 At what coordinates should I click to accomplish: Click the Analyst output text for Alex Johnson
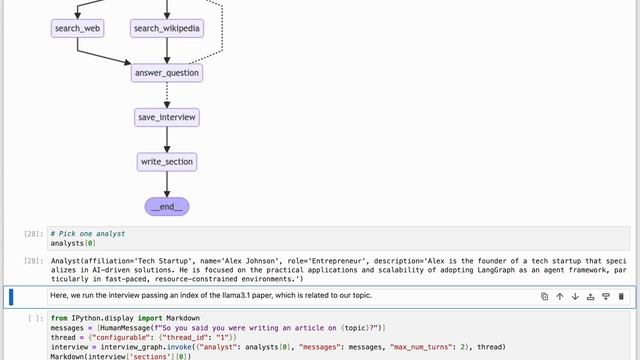click(x=338, y=270)
